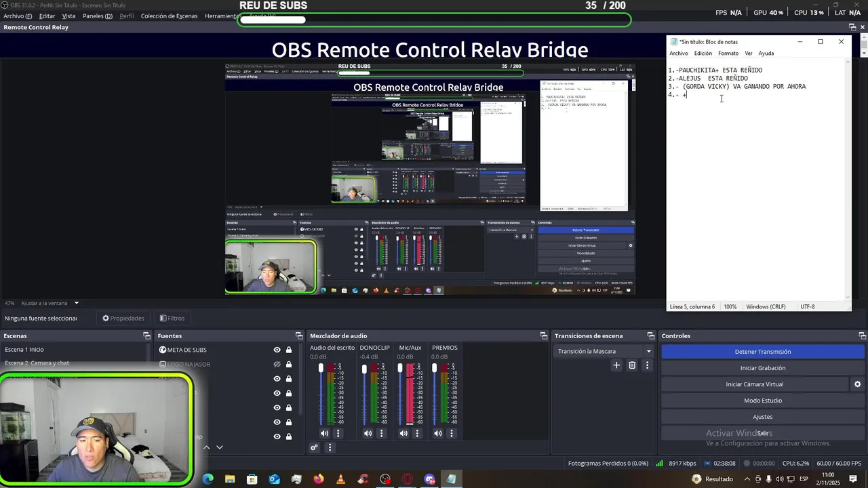Open virtual camera settings gear icon
Screen dimensions: 868x488
coord(857,384)
